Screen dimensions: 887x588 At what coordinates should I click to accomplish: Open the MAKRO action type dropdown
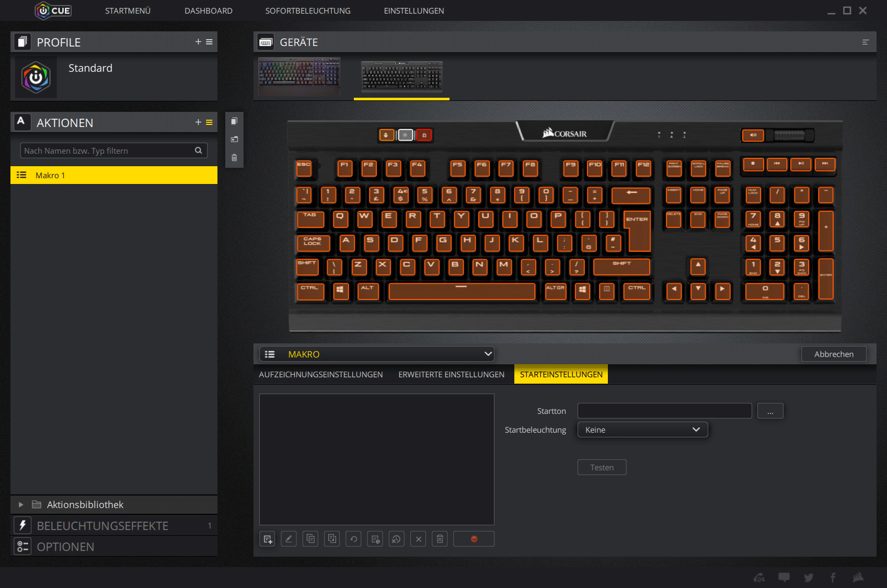pyautogui.click(x=377, y=354)
